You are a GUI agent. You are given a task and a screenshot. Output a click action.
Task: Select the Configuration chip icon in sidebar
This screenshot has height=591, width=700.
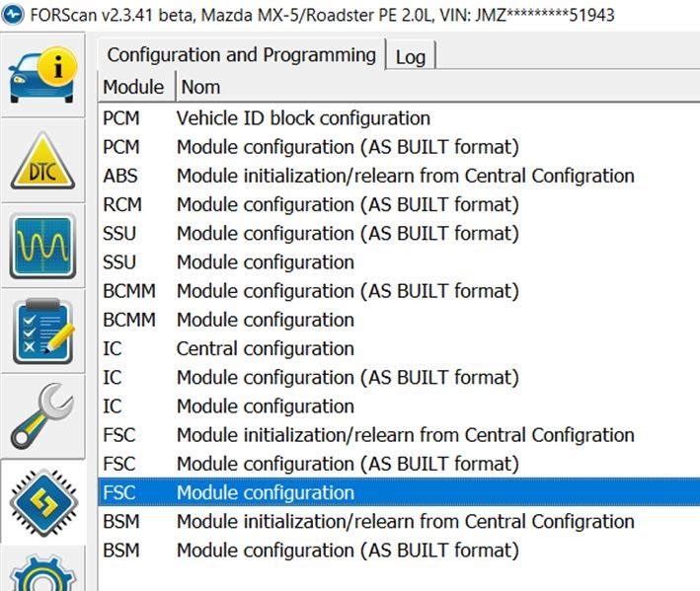click(x=42, y=502)
